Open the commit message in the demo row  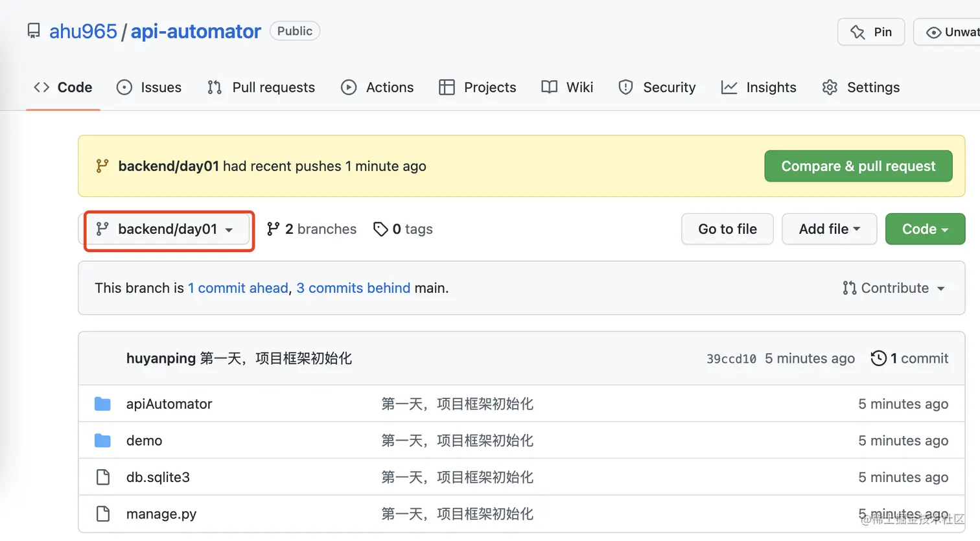pos(458,441)
